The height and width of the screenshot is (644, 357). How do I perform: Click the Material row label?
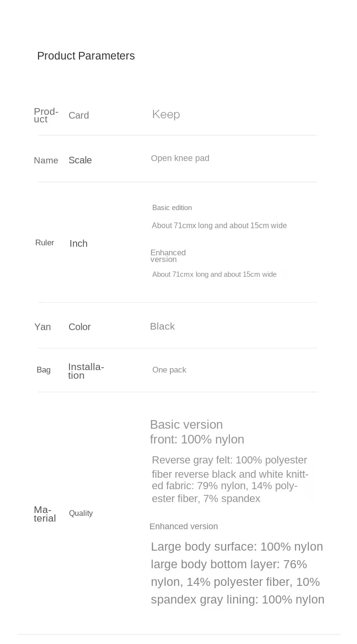click(45, 514)
